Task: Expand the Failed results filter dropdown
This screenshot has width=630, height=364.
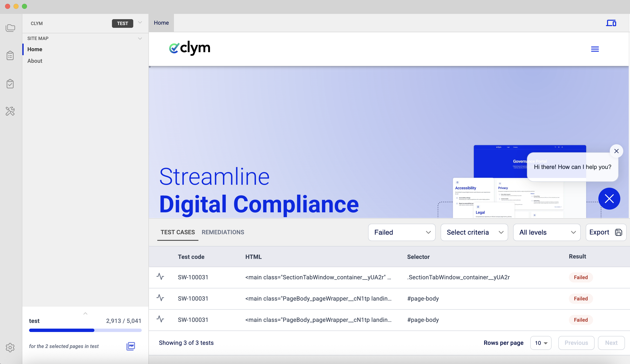Action: tap(401, 232)
